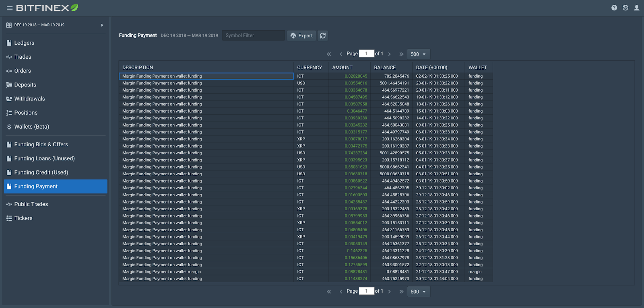The height and width of the screenshot is (308, 644).
Task: Click the Bitfinex logo
Action: (x=47, y=8)
